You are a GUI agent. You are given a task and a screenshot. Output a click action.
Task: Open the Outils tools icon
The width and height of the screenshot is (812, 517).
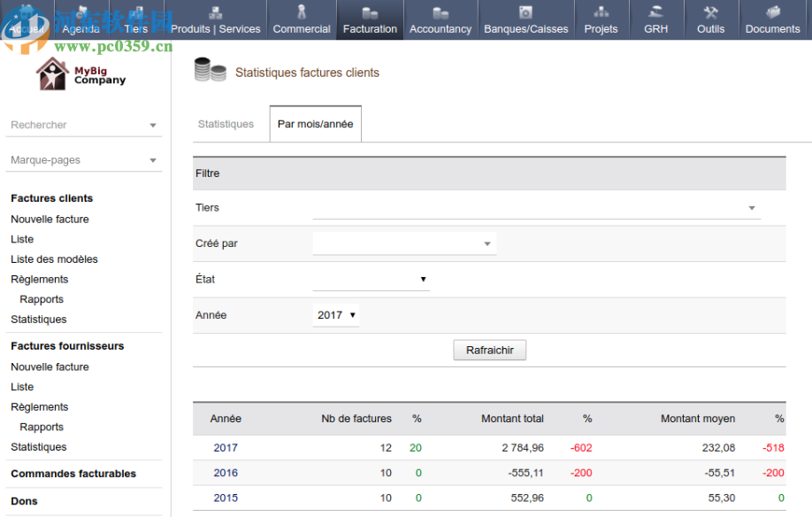point(710,13)
